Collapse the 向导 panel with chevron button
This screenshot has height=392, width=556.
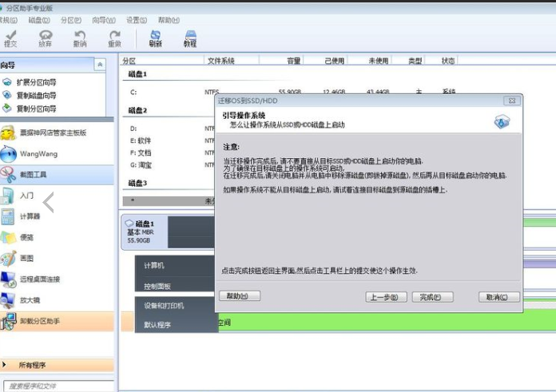[100, 65]
